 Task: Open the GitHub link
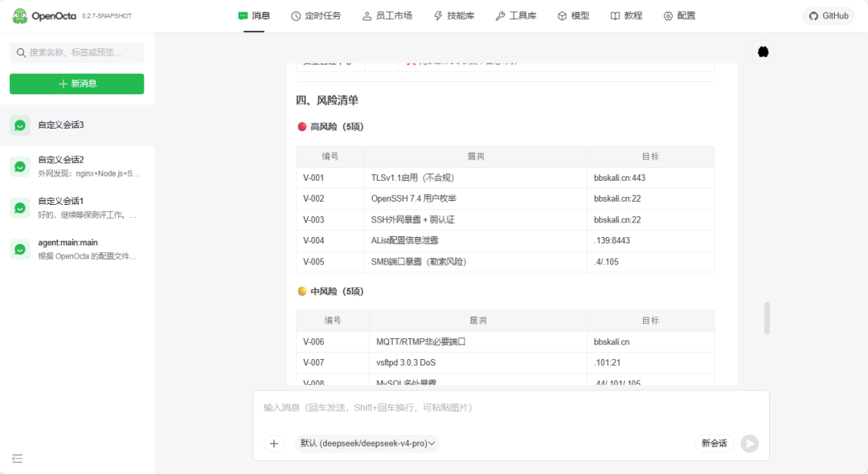pyautogui.click(x=829, y=15)
